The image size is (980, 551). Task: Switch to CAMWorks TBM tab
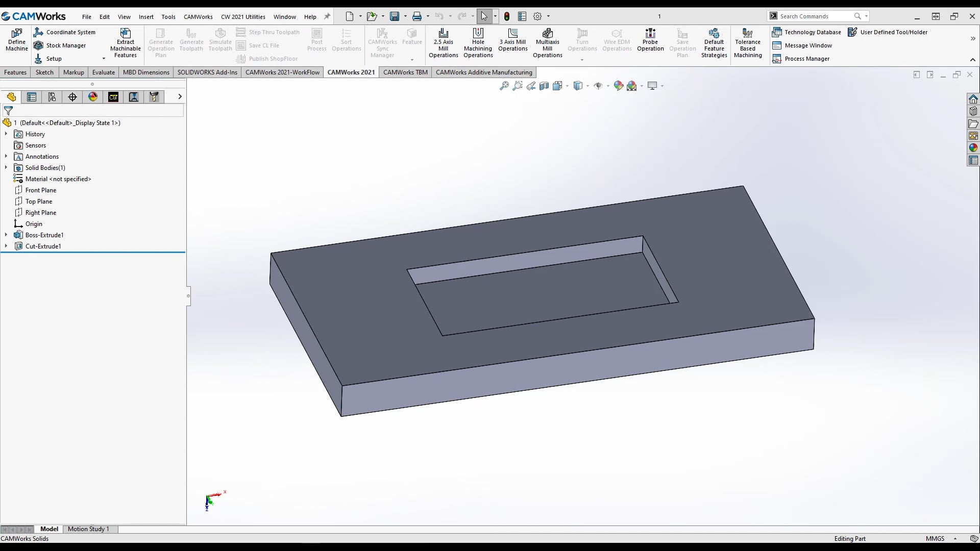(x=405, y=72)
